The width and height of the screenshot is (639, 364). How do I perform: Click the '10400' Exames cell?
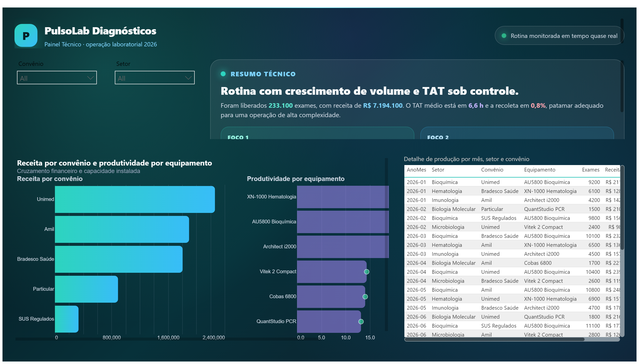[x=593, y=272]
